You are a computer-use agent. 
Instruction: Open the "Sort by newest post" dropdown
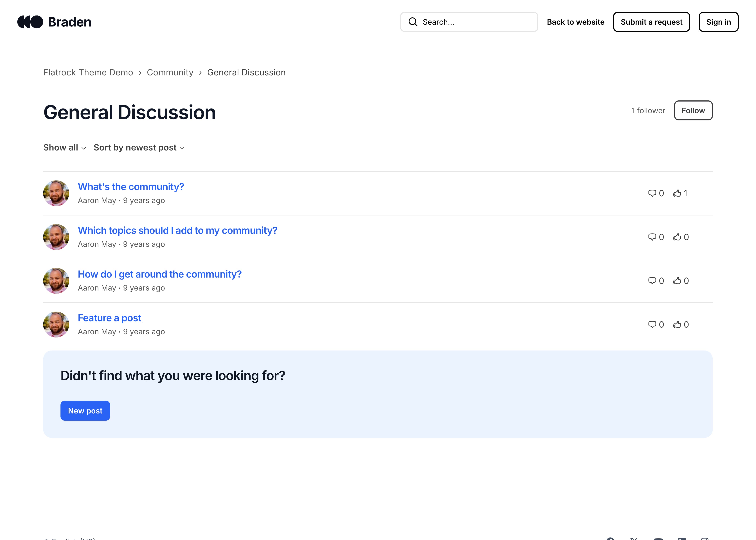coord(139,148)
